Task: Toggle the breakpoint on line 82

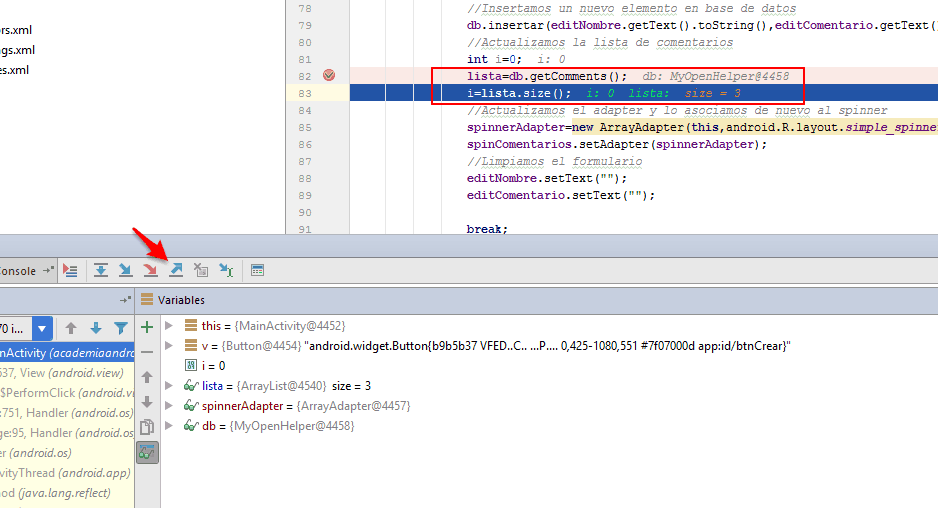Action: coord(329,75)
